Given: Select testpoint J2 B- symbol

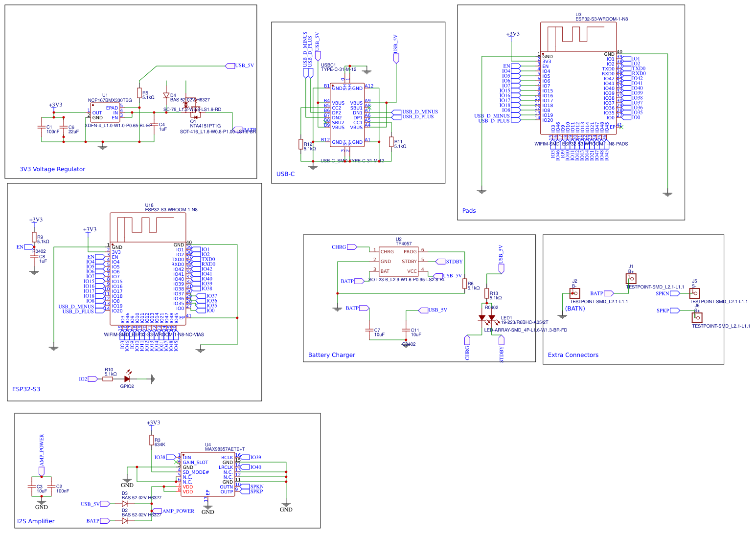Looking at the screenshot, I should 575,294.
